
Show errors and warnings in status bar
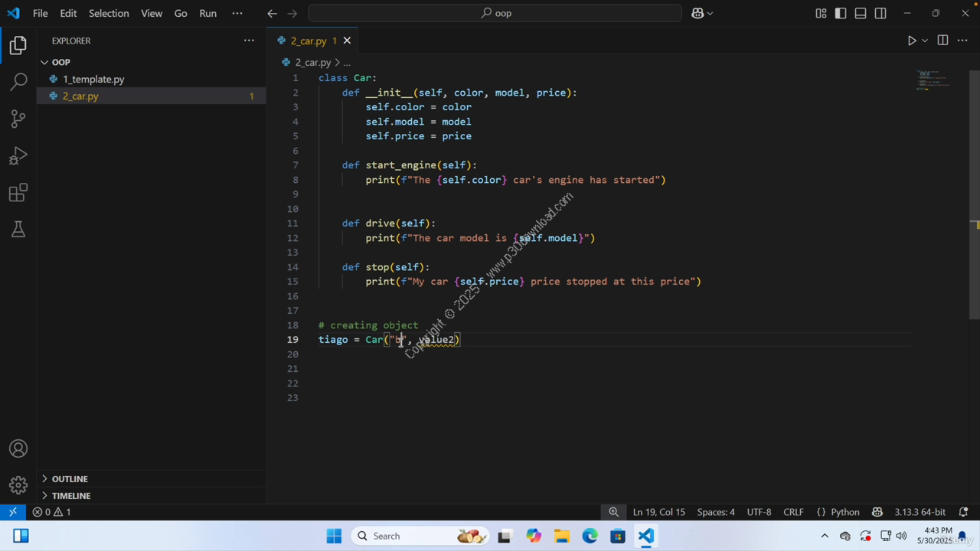pyautogui.click(x=51, y=512)
